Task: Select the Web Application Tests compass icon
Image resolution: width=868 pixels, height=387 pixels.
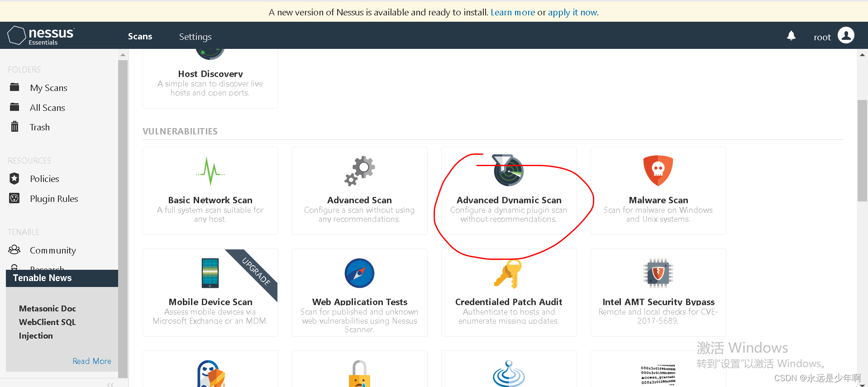Action: coord(359,273)
